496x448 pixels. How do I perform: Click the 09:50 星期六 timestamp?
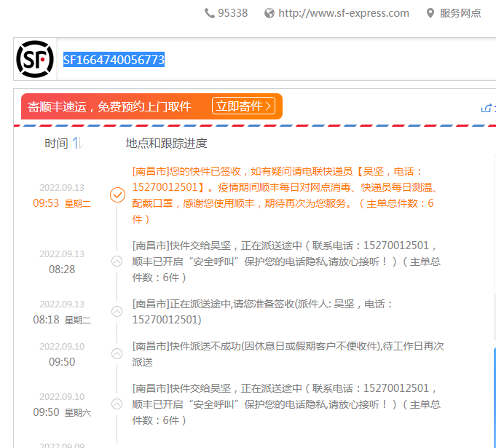point(62,412)
